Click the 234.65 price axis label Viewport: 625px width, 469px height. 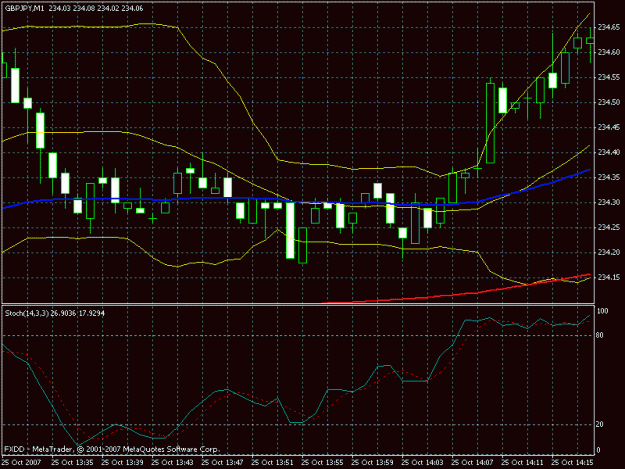609,27
